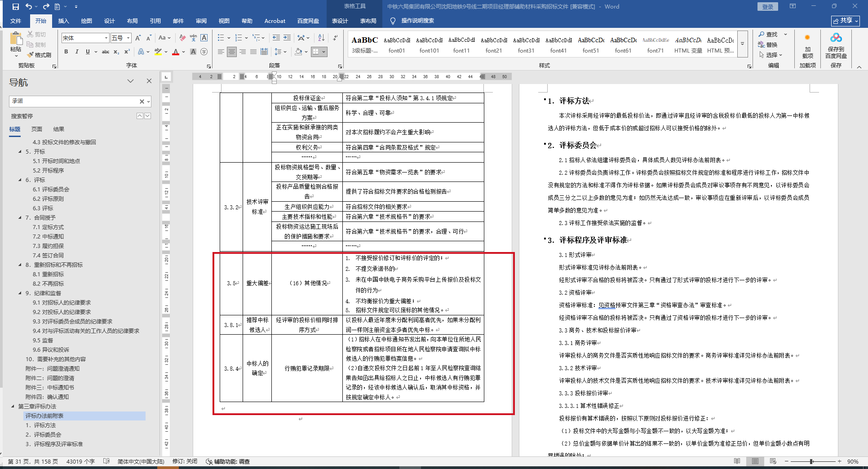Collapse the 7. 合同授予 heading

coord(20,217)
